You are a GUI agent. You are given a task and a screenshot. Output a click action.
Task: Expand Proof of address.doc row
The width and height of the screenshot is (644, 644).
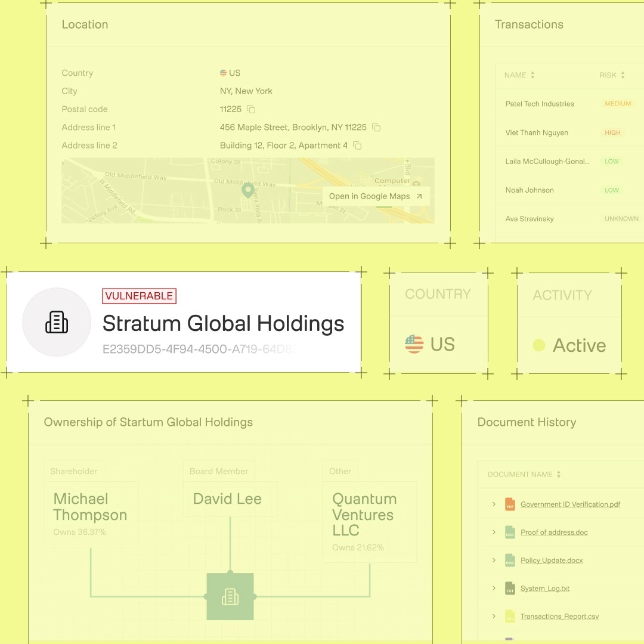494,532
